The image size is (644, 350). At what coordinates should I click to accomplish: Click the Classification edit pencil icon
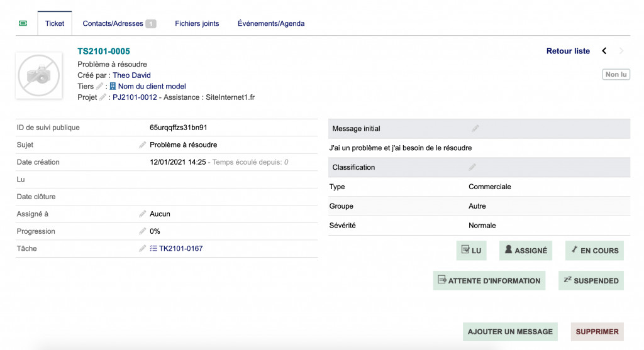coord(472,167)
